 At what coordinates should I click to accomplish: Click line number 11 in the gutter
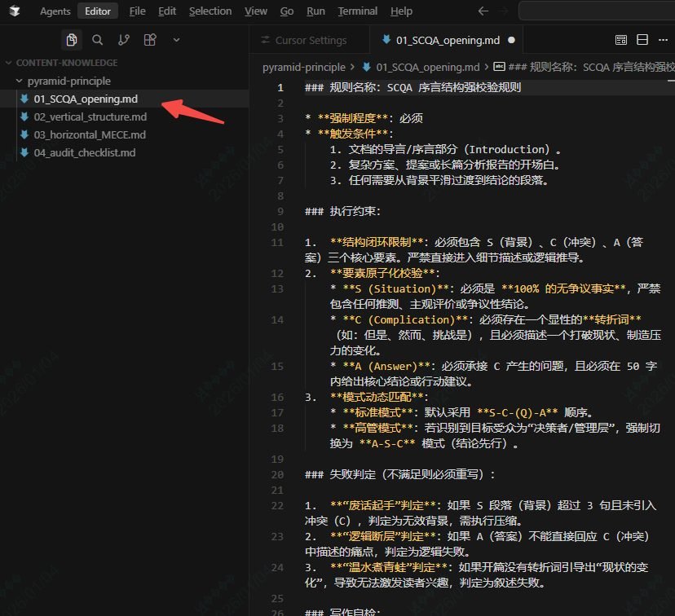[x=277, y=243]
